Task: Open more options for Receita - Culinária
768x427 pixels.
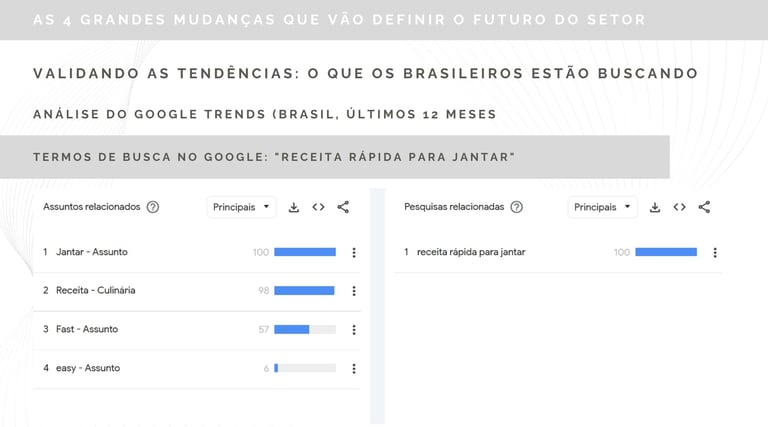Action: pyautogui.click(x=354, y=291)
